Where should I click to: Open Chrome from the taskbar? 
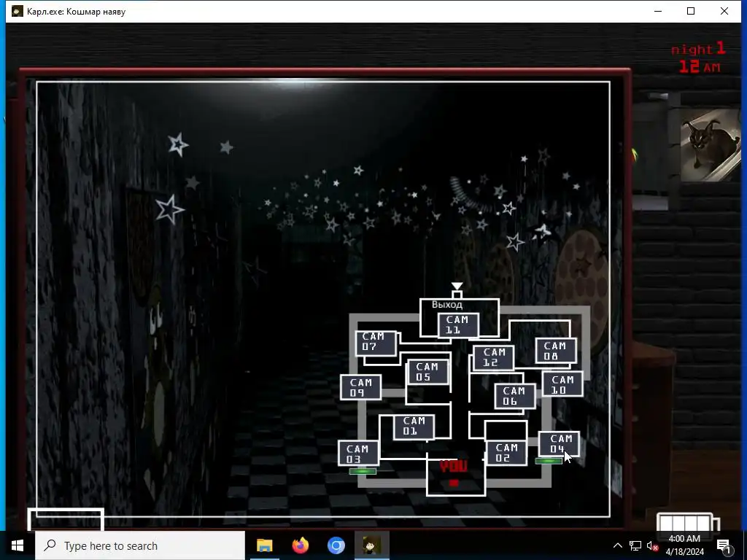(336, 545)
